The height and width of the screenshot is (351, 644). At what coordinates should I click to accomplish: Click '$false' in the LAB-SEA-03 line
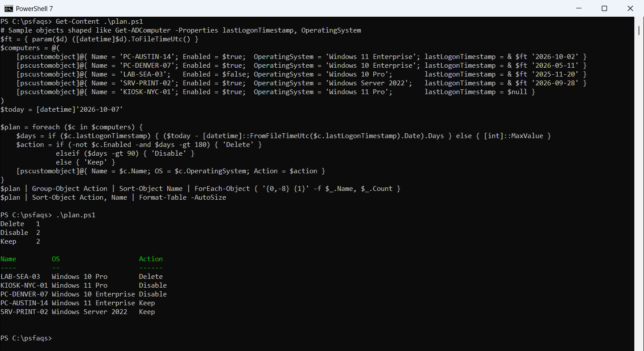click(234, 74)
